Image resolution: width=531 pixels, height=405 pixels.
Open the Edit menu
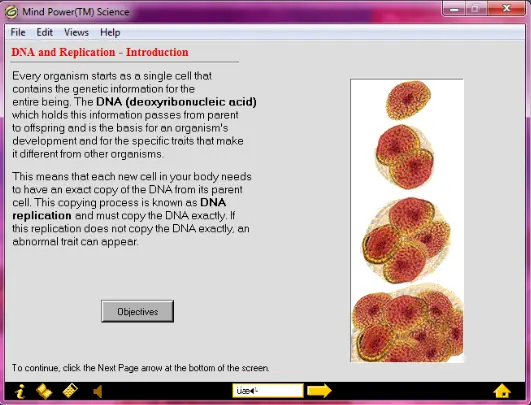[x=44, y=33]
